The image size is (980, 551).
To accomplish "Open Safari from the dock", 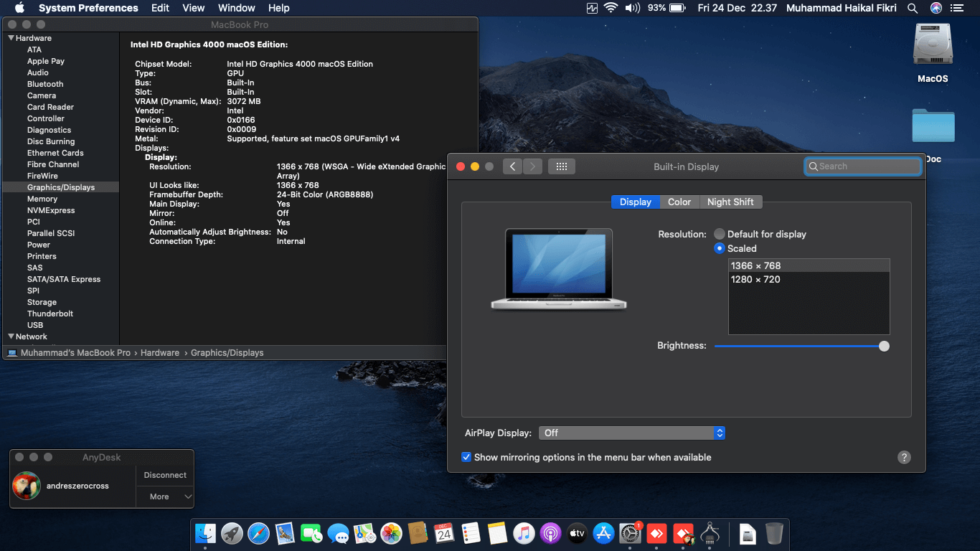I will tap(258, 533).
